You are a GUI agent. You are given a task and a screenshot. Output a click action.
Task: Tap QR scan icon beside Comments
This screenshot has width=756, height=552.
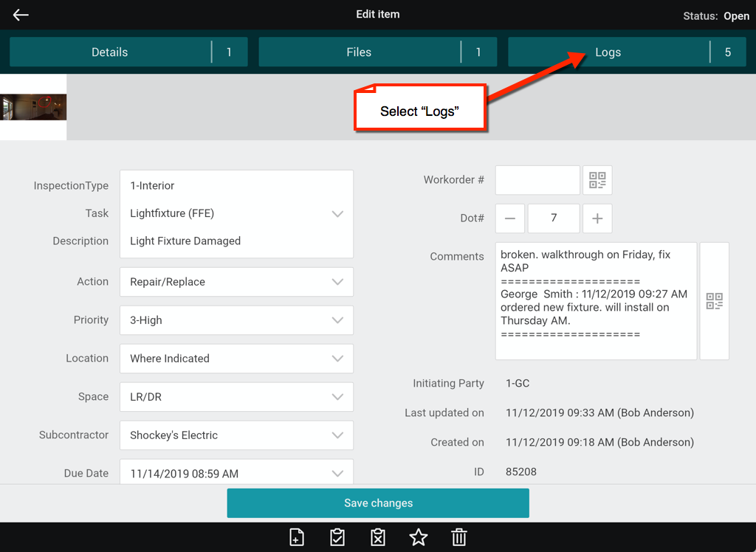click(714, 301)
